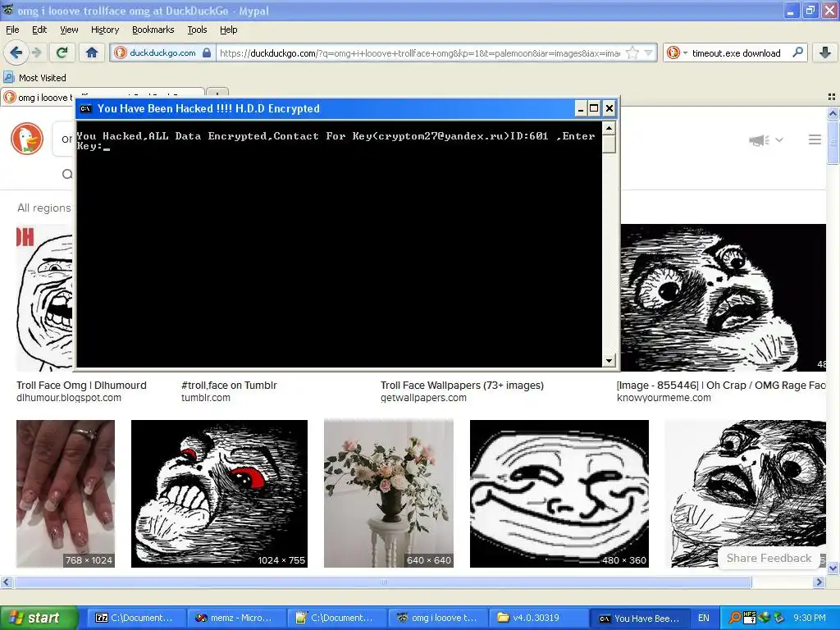
Task: Select the 'omg i looove' browser tab
Action: [x=38, y=97]
